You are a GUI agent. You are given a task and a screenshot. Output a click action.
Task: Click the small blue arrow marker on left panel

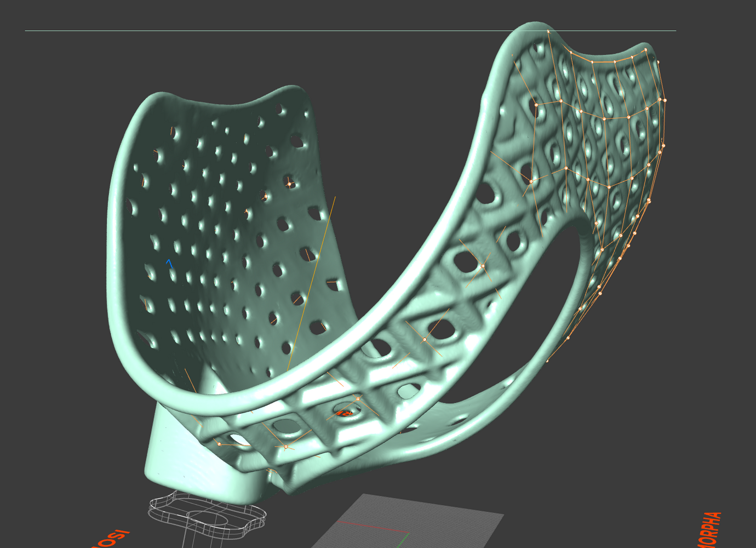(169, 264)
